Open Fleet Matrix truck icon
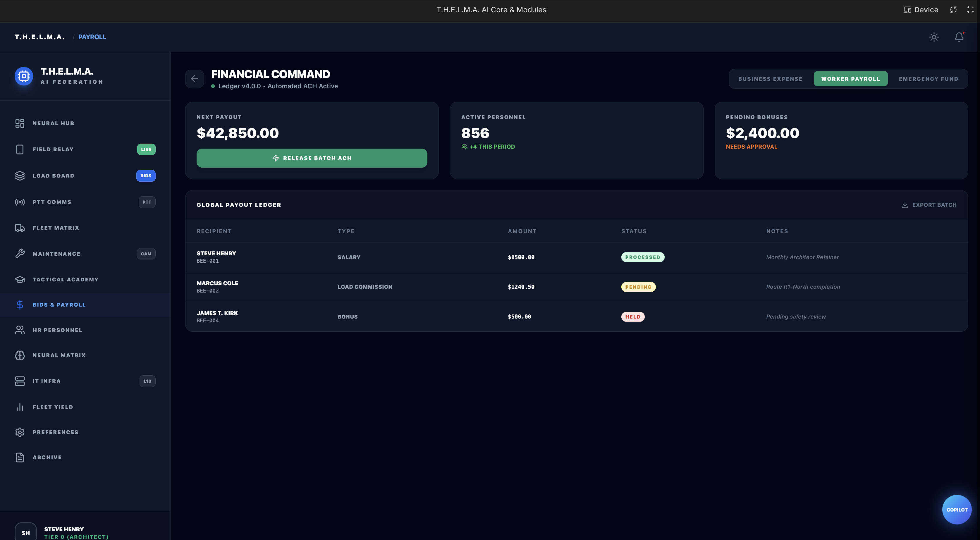 click(20, 228)
